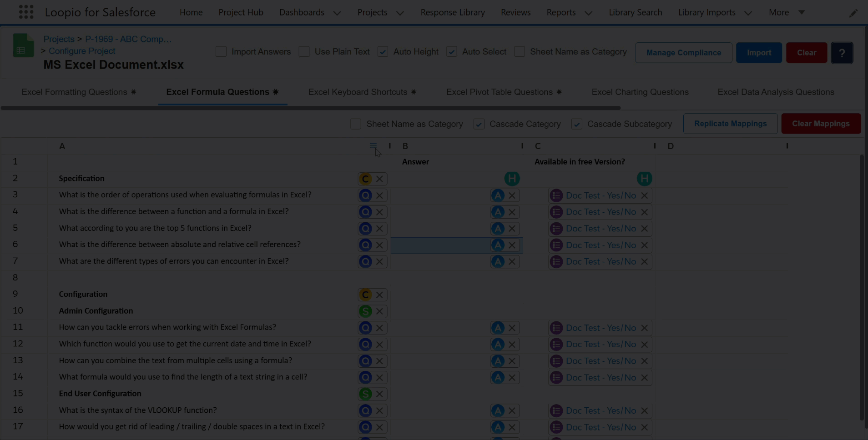Open the More navigation dropdown
The image size is (868, 440).
point(787,13)
